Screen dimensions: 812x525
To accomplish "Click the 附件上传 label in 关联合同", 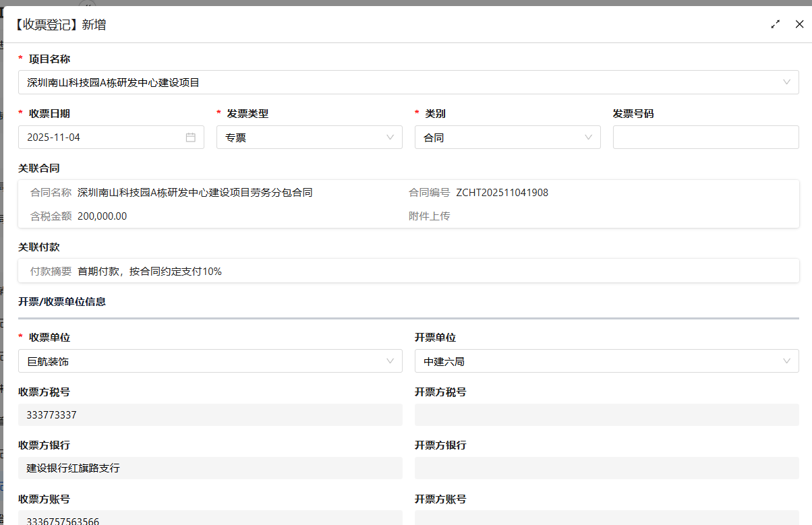I will point(429,216).
